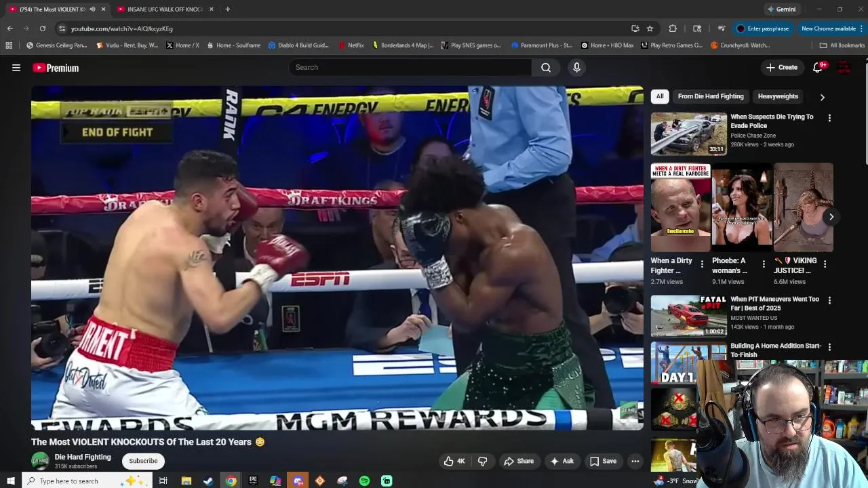
Task: Open Epic Games launcher from taskbar
Action: coord(253,481)
